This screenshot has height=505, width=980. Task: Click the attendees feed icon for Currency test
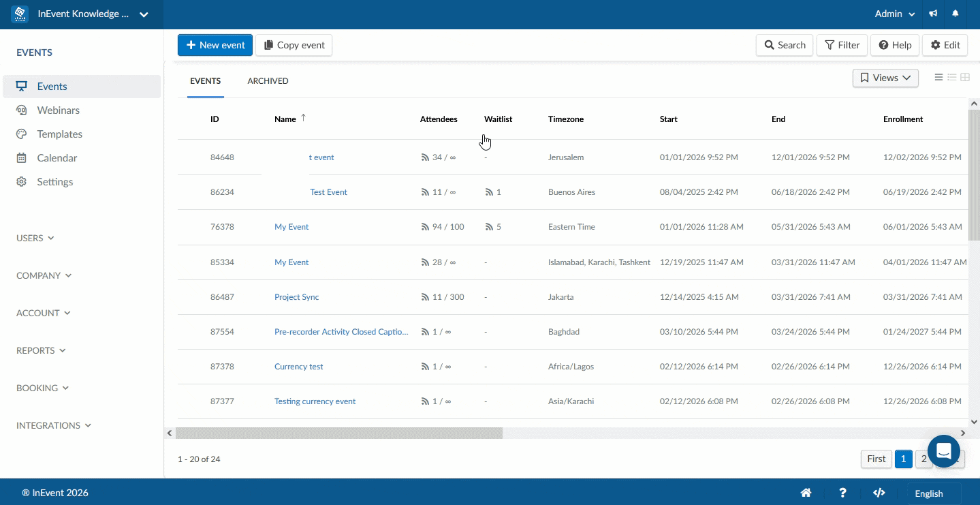(426, 367)
